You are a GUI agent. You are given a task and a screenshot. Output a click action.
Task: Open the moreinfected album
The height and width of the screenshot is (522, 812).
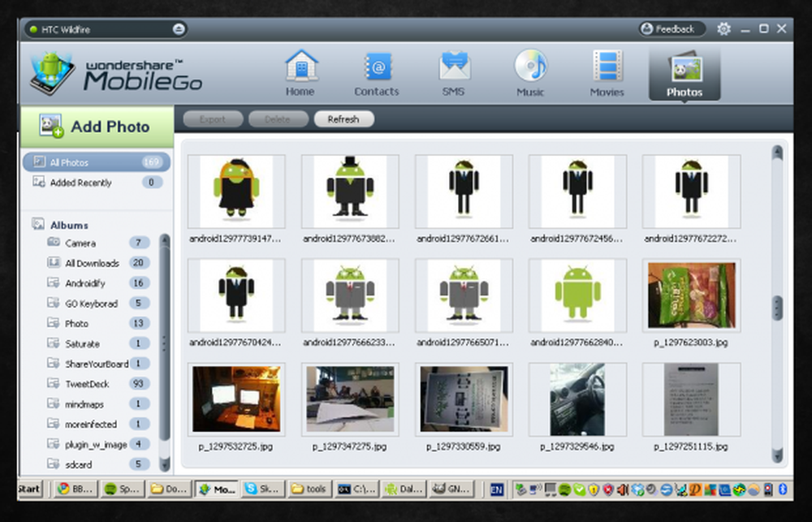coord(98,424)
